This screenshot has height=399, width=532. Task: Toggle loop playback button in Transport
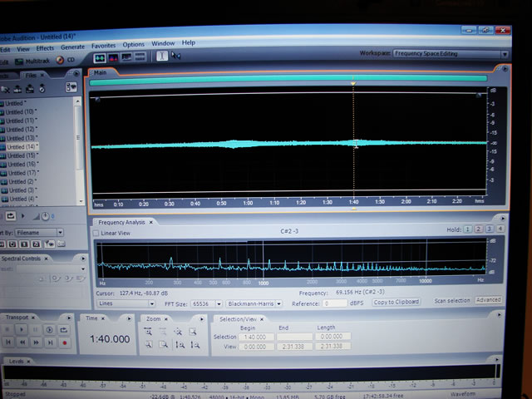tap(63, 330)
